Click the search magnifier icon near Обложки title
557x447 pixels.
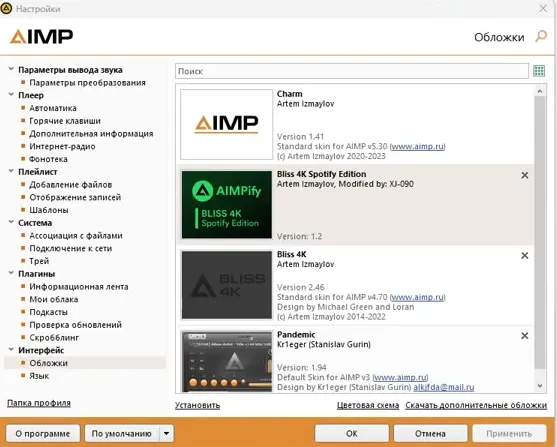(x=541, y=36)
